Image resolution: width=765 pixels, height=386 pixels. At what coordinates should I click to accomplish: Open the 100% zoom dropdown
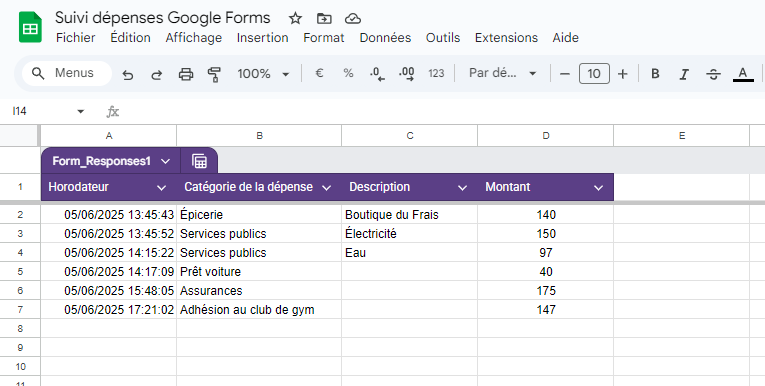[x=263, y=74]
